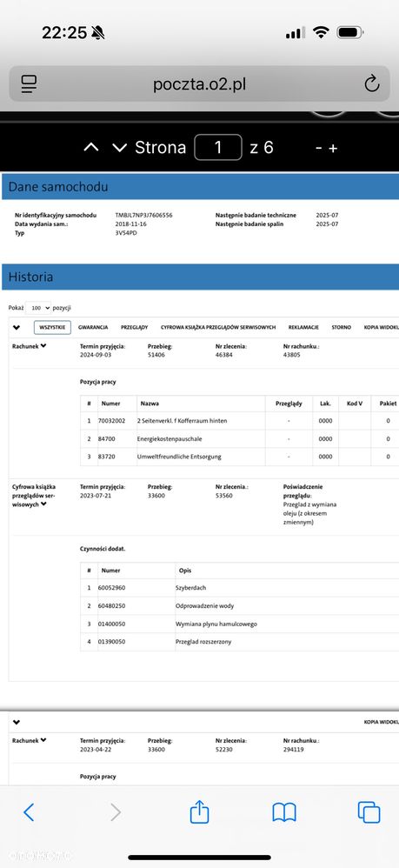The height and width of the screenshot is (868, 399).
Task: Click date of issue 2018-11-16
Action: click(x=130, y=224)
